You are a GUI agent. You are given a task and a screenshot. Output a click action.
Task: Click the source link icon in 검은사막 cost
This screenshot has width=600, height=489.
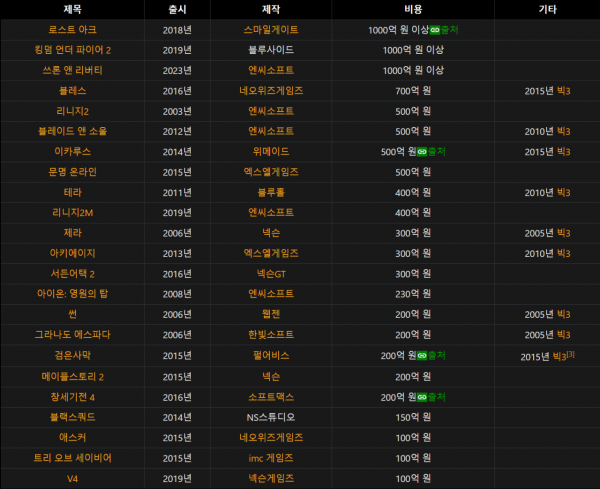[422, 356]
